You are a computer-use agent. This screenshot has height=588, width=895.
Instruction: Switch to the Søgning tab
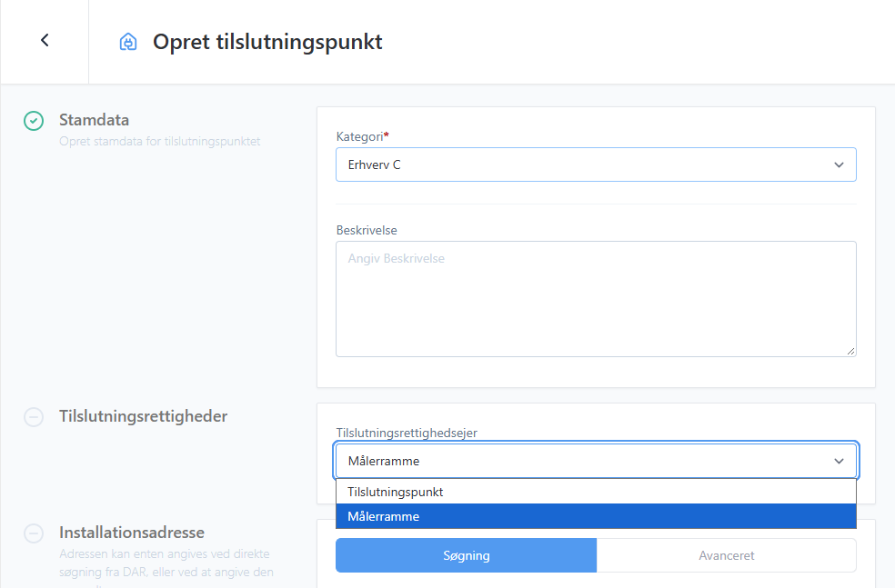tap(467, 555)
